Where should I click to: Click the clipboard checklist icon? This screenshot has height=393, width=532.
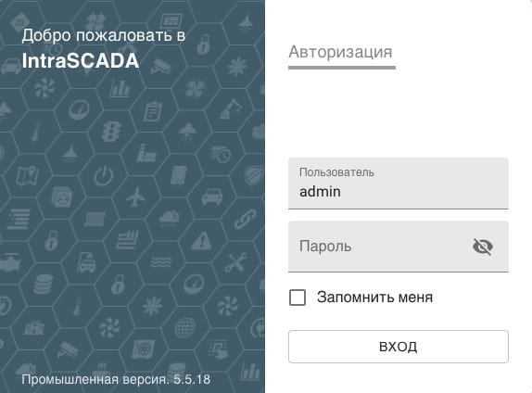pos(153,111)
